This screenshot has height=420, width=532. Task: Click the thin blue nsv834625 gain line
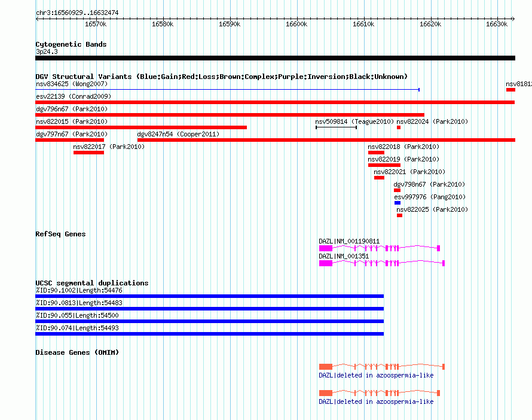click(x=228, y=90)
